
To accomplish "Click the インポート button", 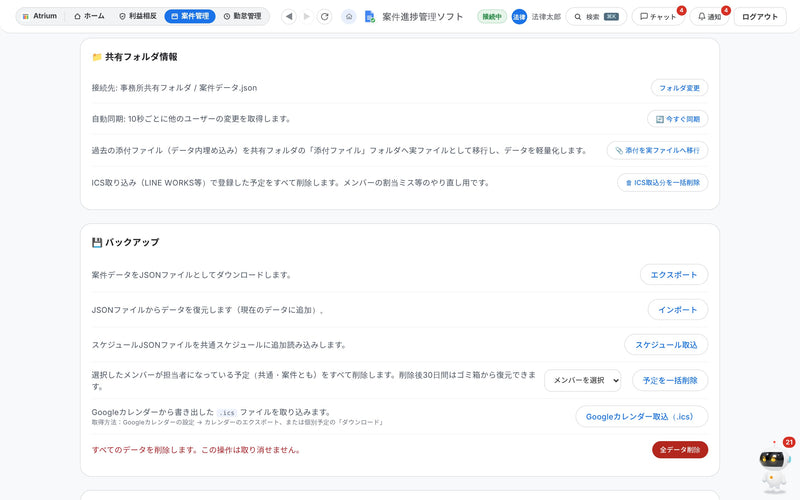I will coord(678,310).
